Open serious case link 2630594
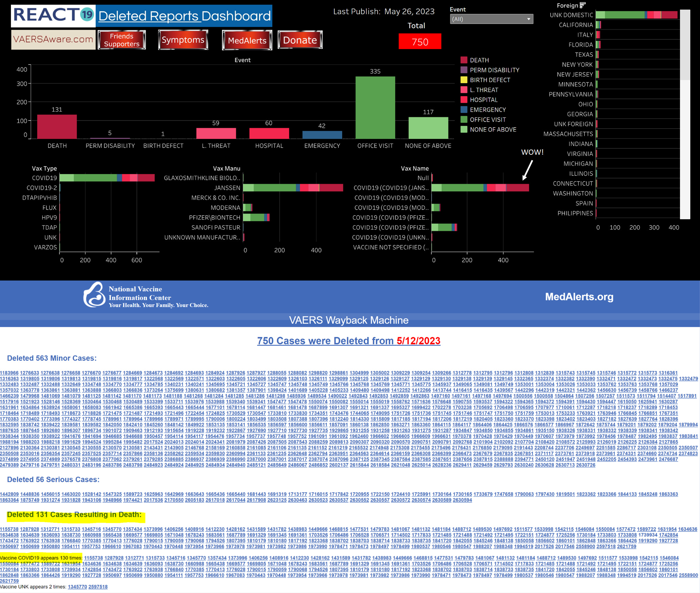The image size is (700, 593). click(462, 500)
